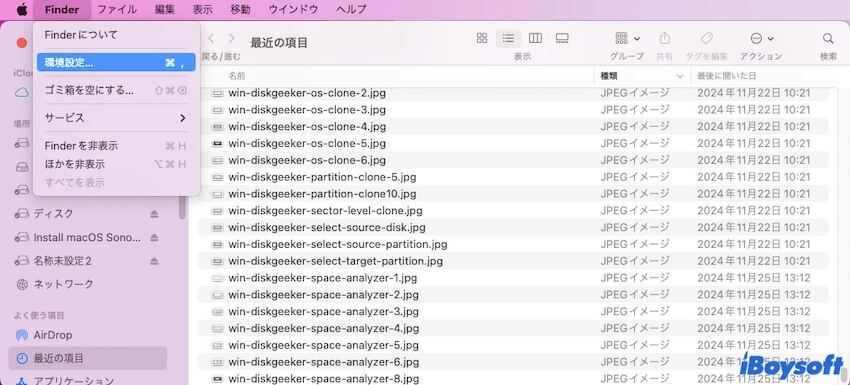Screen dimensions: 850x385
Task: Open the 編集 menu
Action: [x=165, y=9]
